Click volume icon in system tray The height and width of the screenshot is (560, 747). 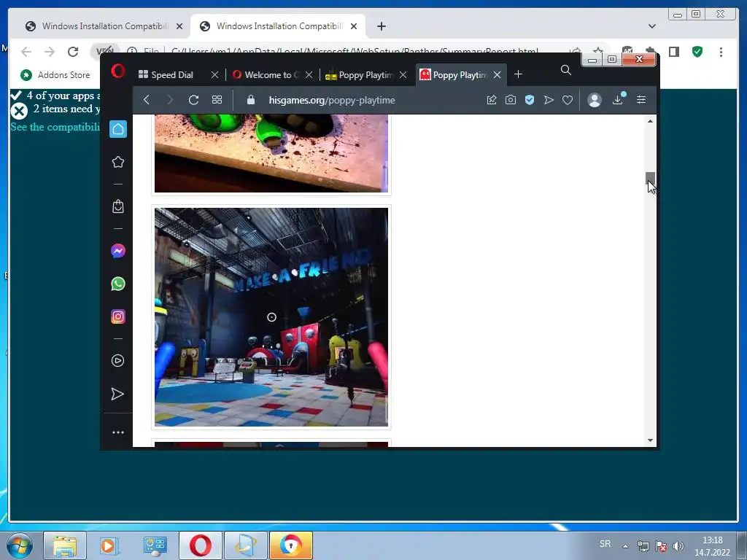678,546
